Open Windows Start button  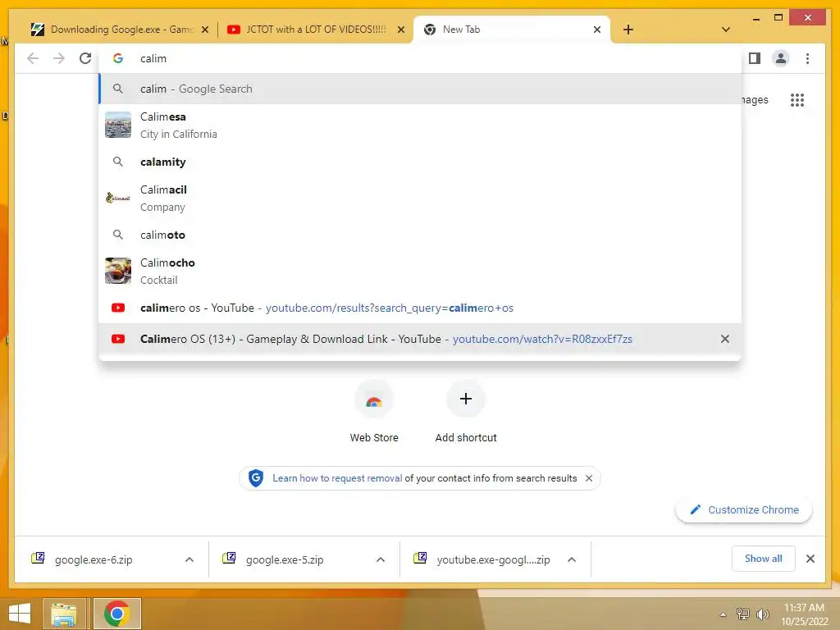point(20,614)
